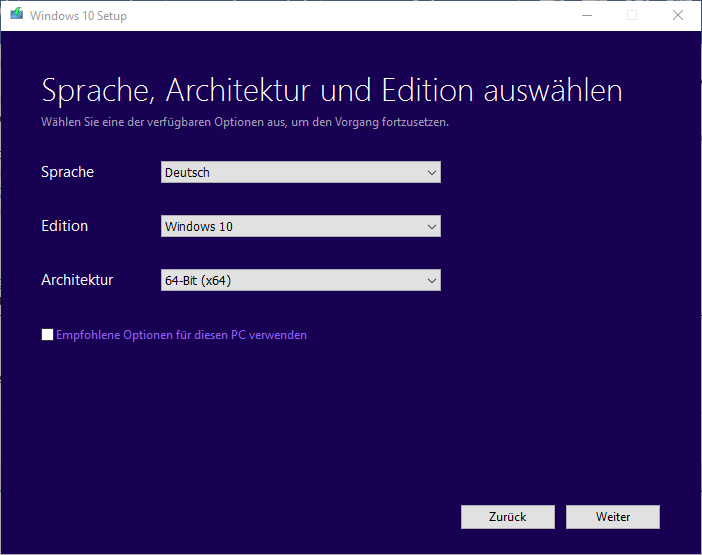Viewport: 702px width, 555px height.
Task: Open the Edition dropdown showing Windows 10
Action: click(x=300, y=226)
